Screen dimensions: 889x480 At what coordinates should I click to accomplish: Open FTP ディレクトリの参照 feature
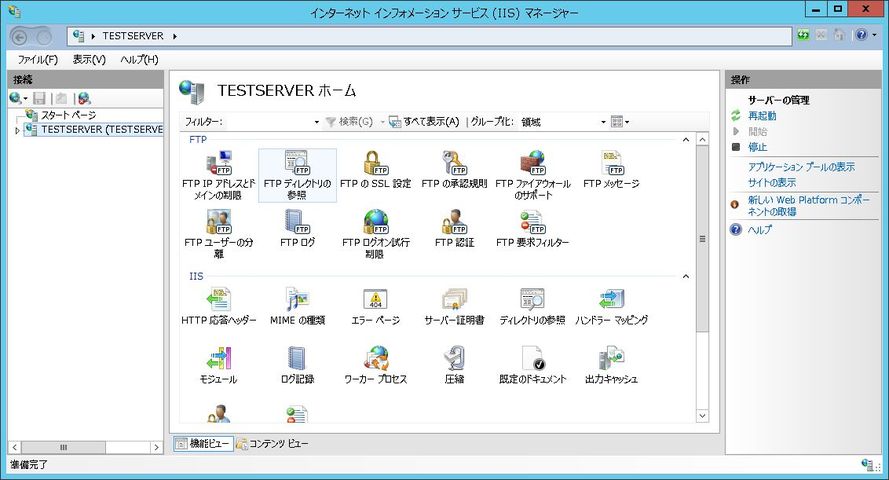[297, 175]
